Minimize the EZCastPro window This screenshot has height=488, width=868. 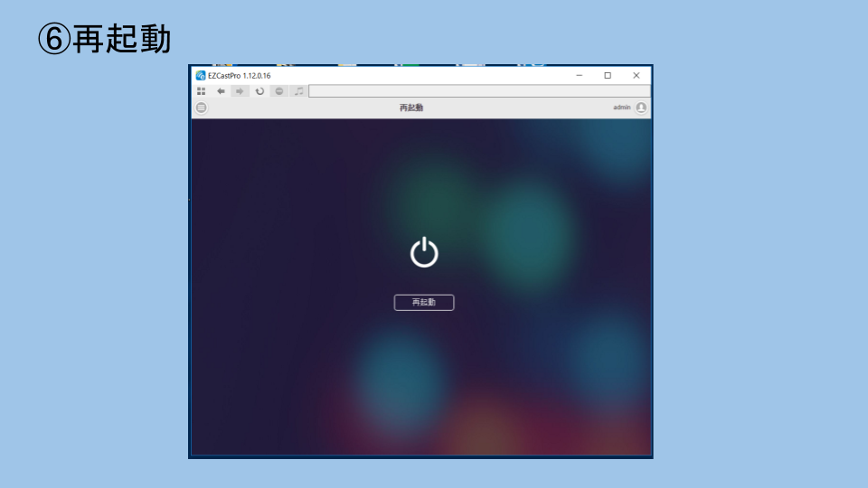tap(580, 76)
